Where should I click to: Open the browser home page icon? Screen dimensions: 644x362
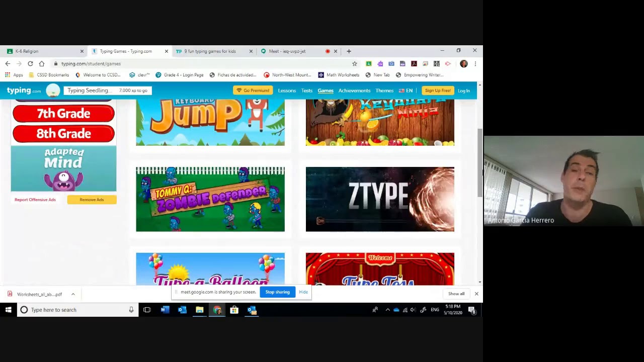coord(42,64)
